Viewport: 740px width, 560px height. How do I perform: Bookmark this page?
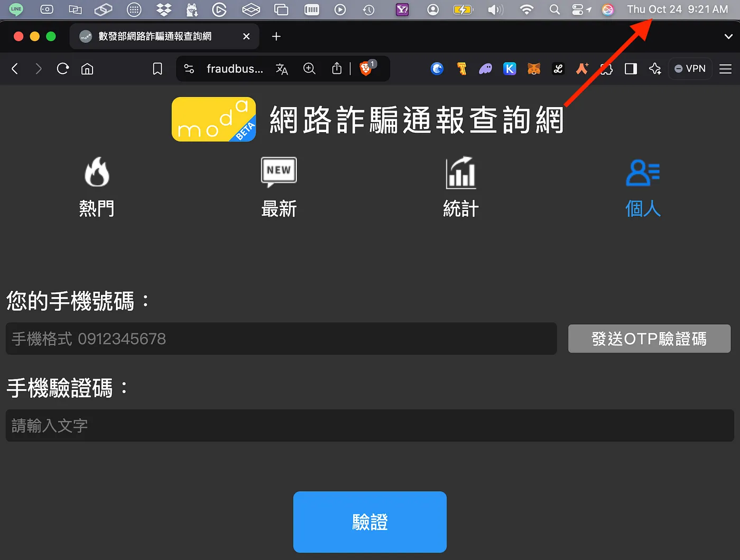point(158,69)
